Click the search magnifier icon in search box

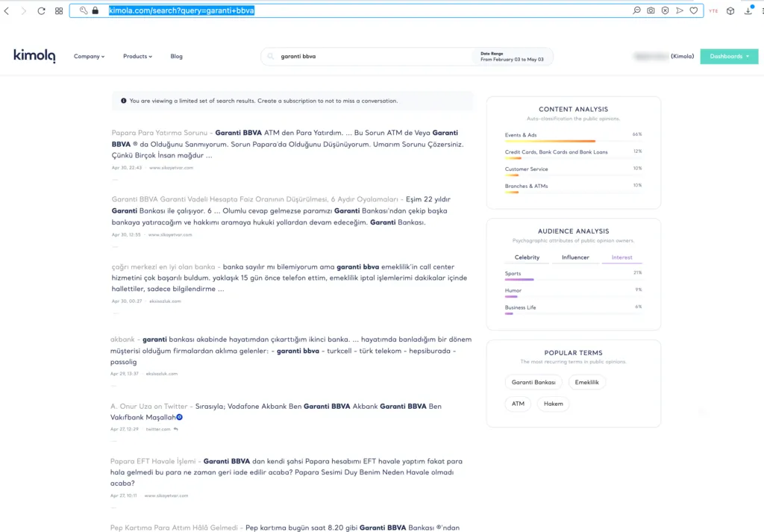[x=270, y=57]
